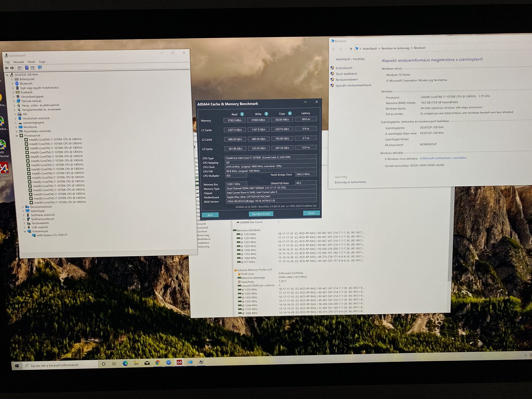
Task: Open Task View from the taskbar
Action: (114, 364)
